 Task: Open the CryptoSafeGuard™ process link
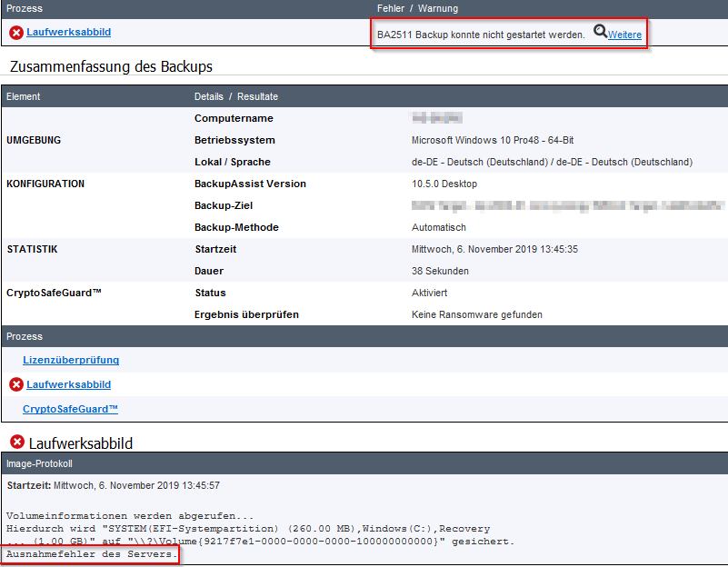point(71,410)
